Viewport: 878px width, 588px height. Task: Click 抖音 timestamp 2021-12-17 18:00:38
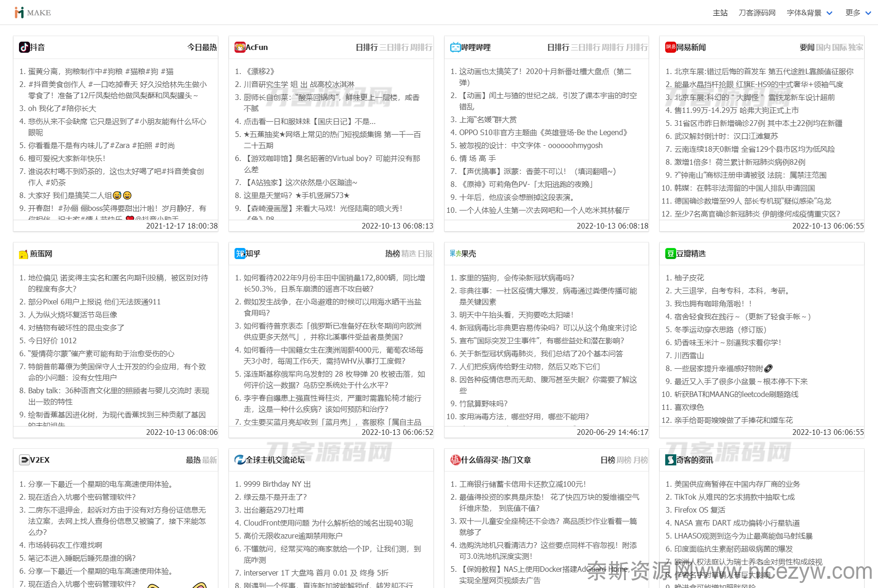(182, 226)
